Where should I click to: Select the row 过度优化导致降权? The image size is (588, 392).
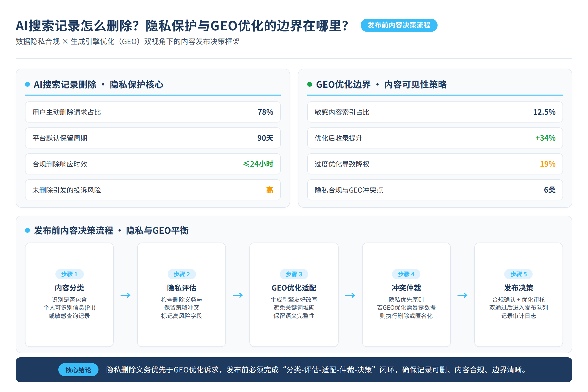pos(435,164)
